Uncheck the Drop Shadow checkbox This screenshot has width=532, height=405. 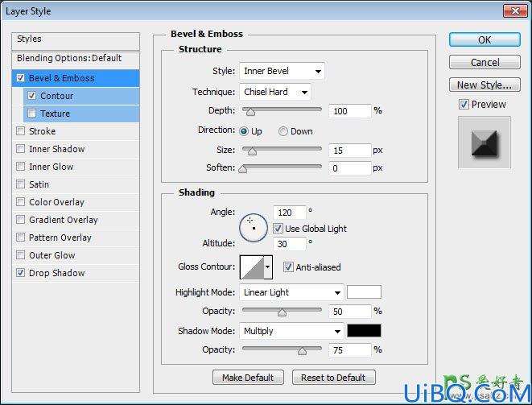click(x=20, y=273)
